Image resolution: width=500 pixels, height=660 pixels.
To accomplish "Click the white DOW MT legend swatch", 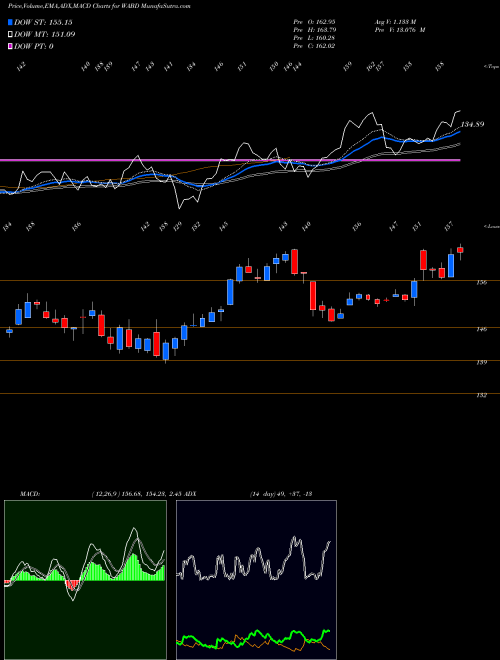I will pyautogui.click(x=10, y=35).
